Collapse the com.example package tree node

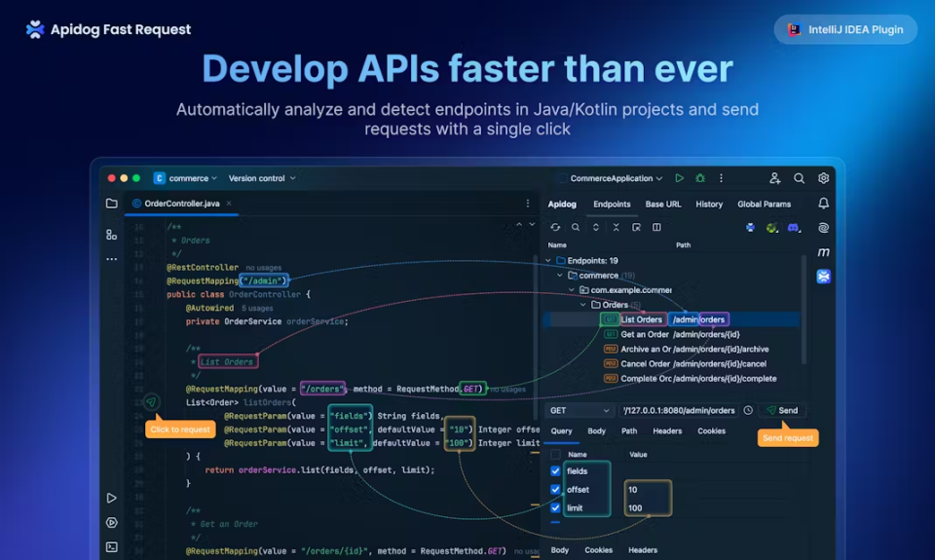coord(572,290)
